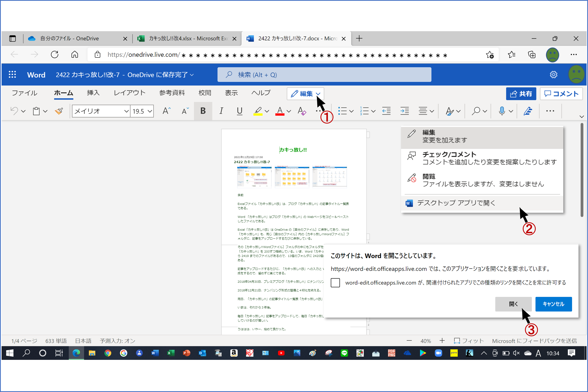Switch to the 表示 tab
Image resolution: width=588 pixels, height=392 pixels.
click(231, 93)
